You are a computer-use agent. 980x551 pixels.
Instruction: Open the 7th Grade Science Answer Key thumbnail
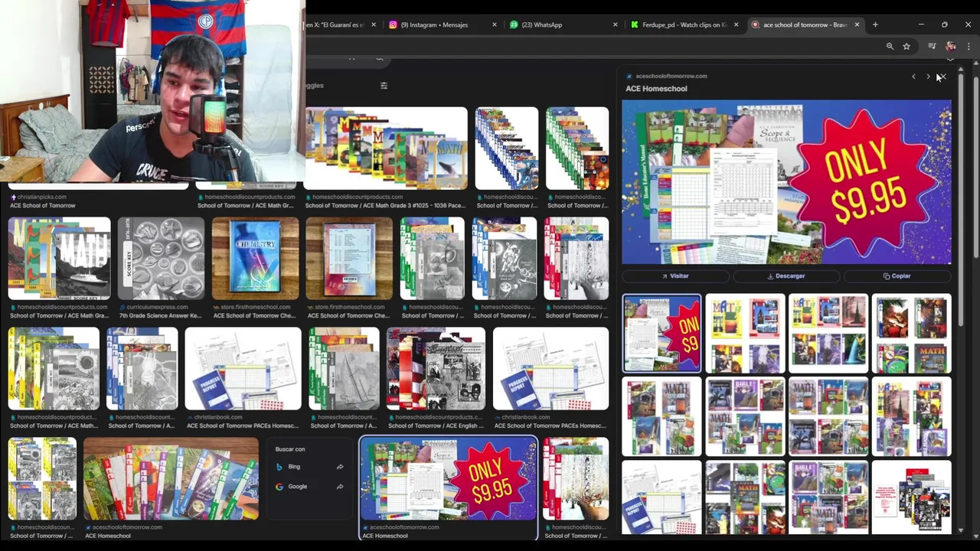[161, 259]
